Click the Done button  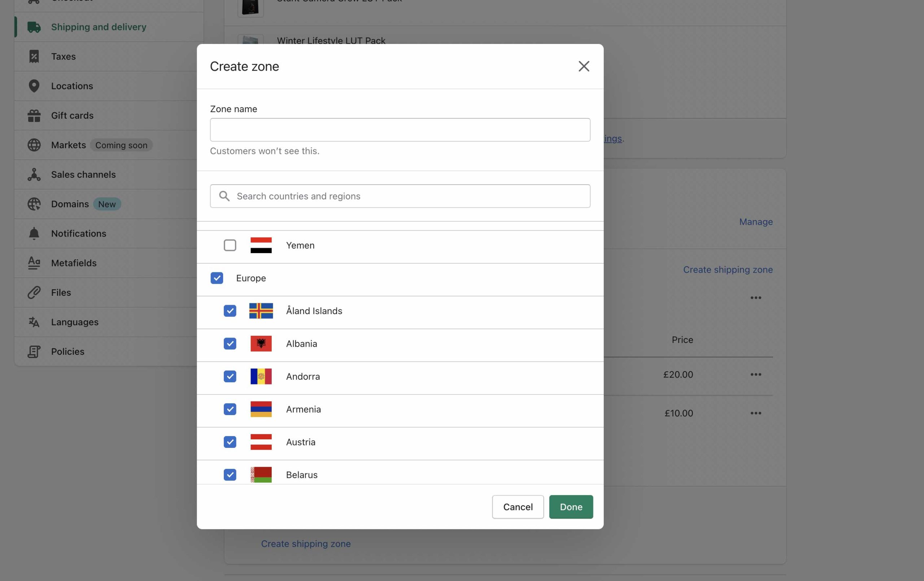(x=571, y=507)
